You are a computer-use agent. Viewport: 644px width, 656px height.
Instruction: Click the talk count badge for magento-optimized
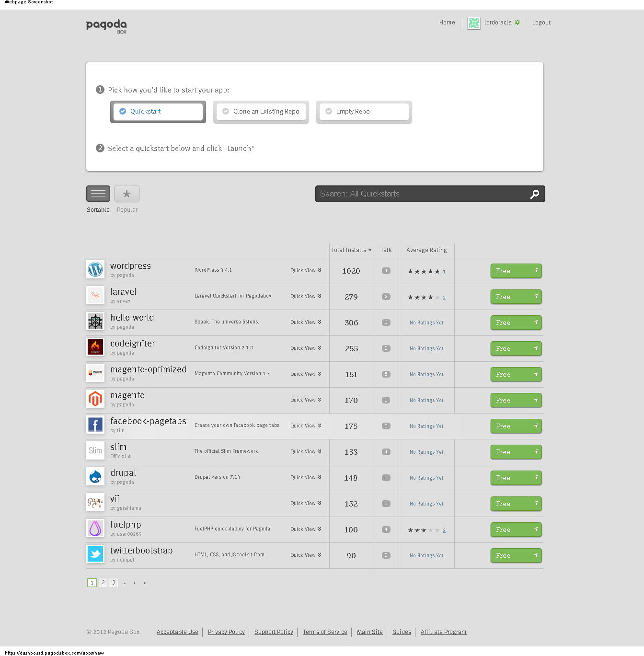coord(386,374)
